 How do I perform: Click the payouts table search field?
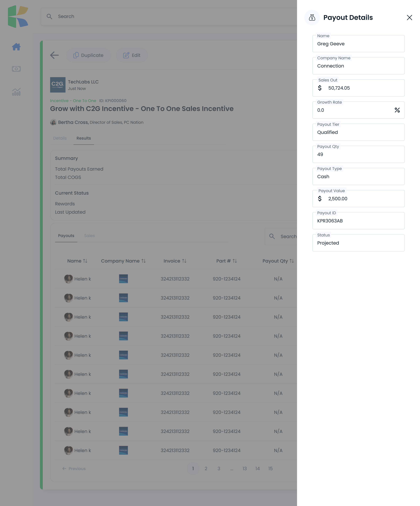click(x=281, y=236)
